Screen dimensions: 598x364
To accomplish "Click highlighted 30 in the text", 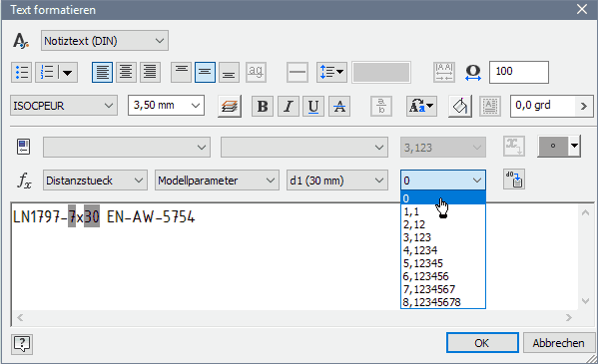I will 92,216.
